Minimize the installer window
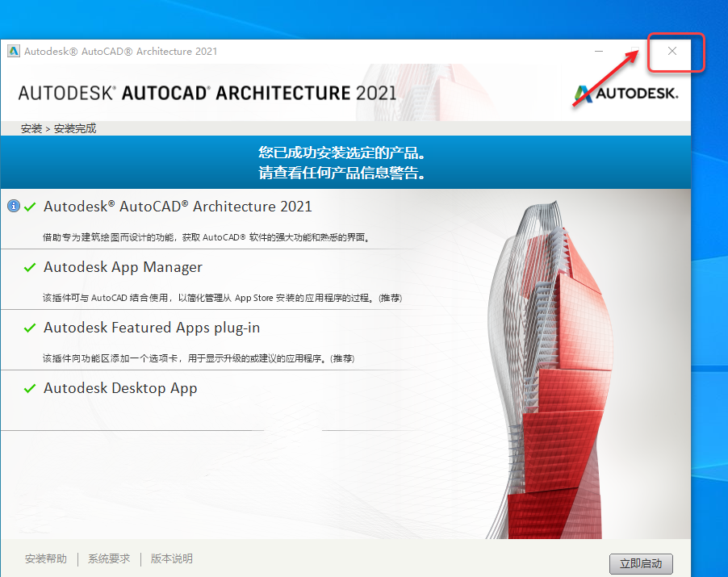The image size is (728, 577). point(599,51)
